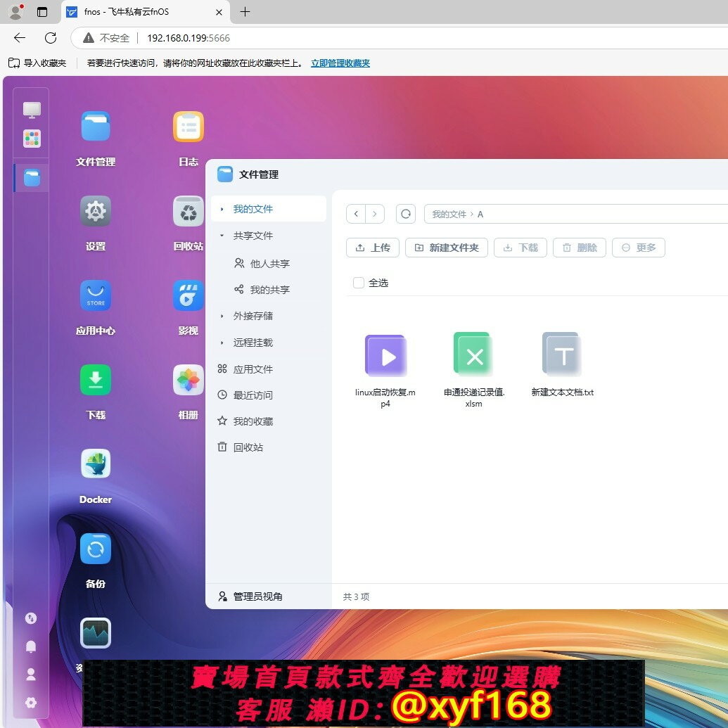Expand the 我的文件 tree arrow
This screenshot has width=728, height=728.
pos(222,209)
